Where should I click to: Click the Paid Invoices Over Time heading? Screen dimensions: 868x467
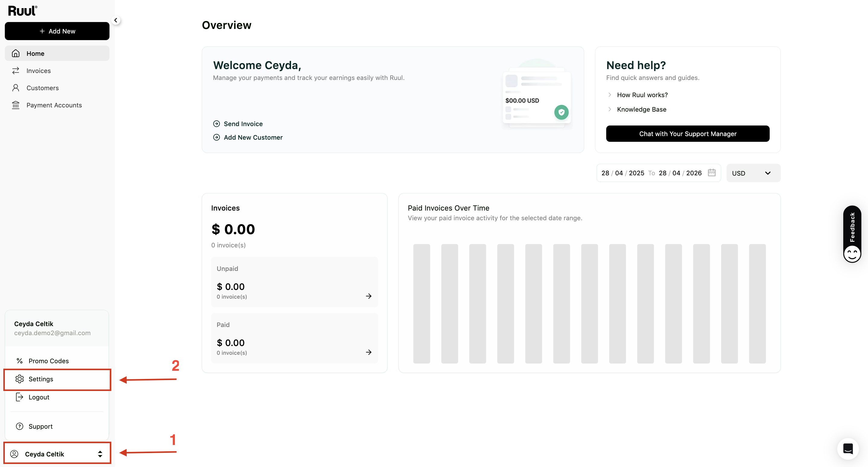tap(448, 208)
